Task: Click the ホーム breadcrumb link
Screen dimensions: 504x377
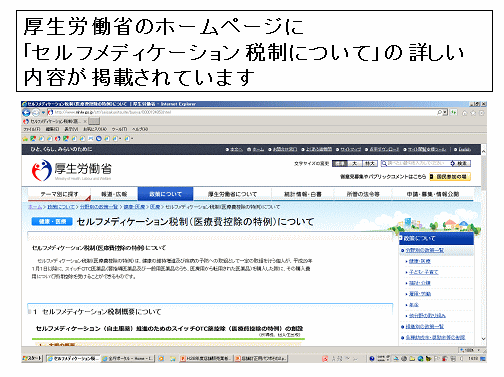Action: [x=35, y=207]
